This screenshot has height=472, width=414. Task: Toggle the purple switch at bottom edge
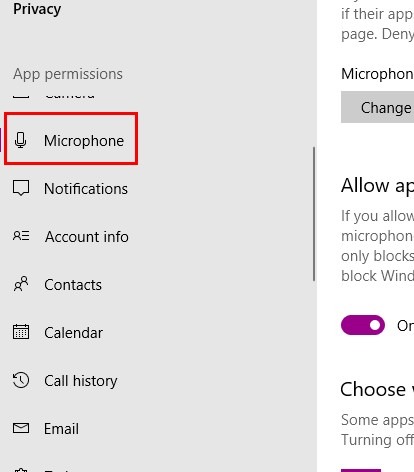point(361,470)
